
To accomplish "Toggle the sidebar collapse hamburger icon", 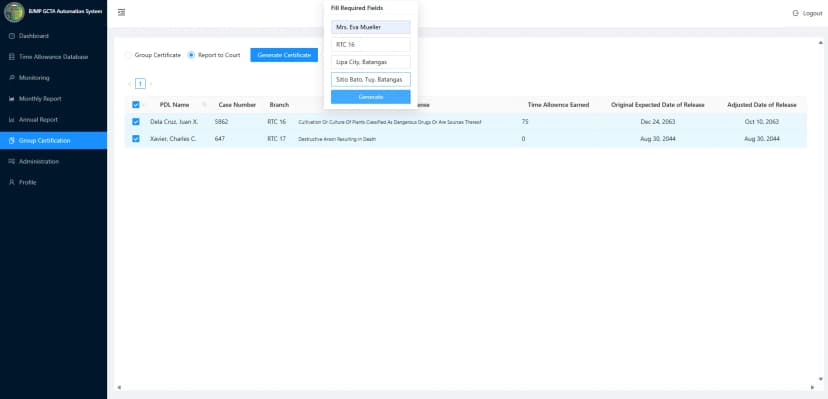I will click(x=121, y=12).
